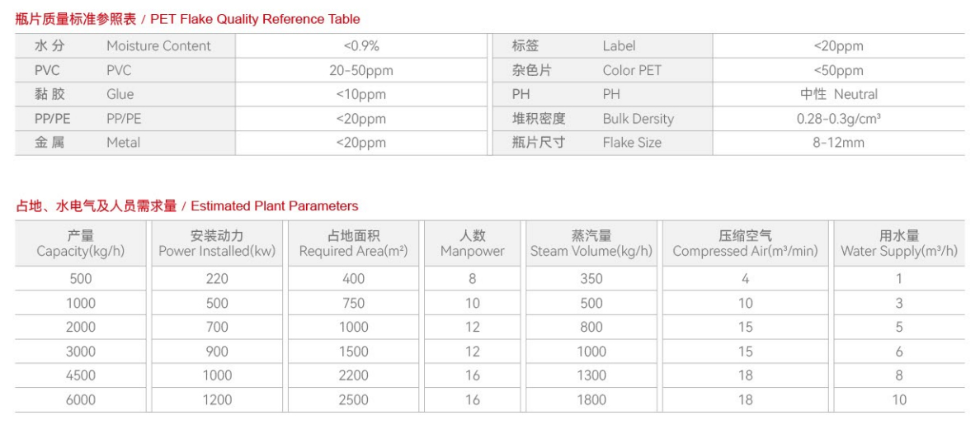
Task: Click the Glue row label
Action: (120, 94)
